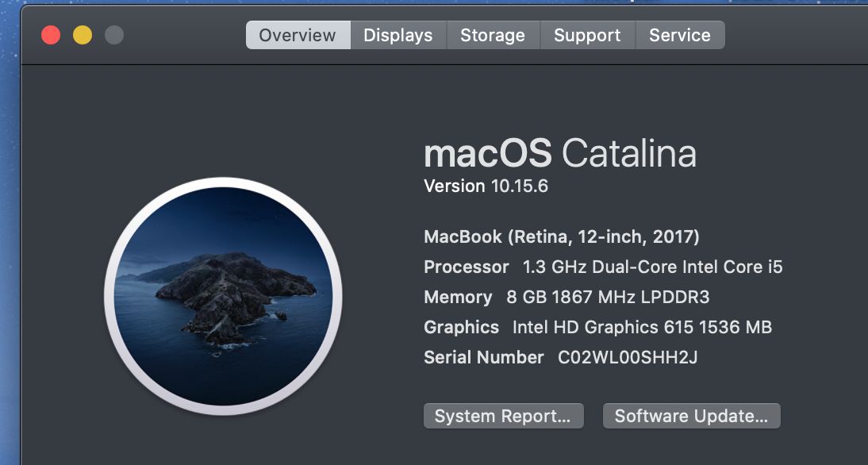The height and width of the screenshot is (465, 868).
Task: Open the Support tab
Action: pyautogui.click(x=587, y=35)
